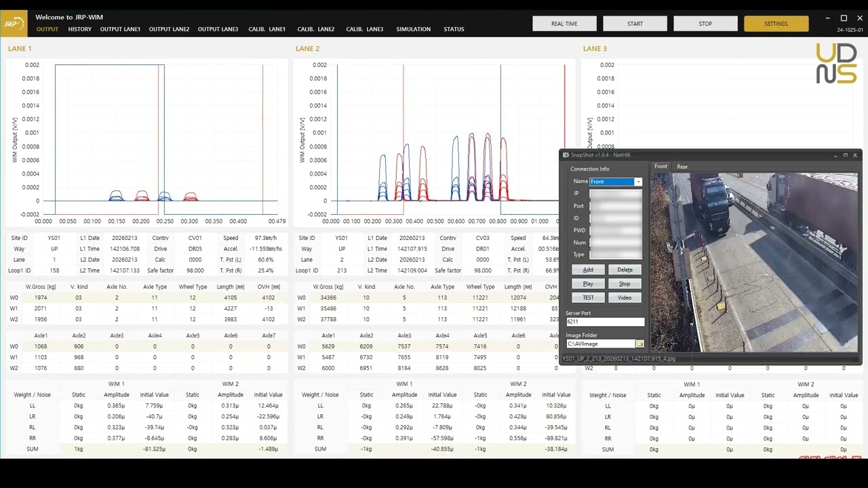Click Lane 2 L2 Time value 142109.004

412,270
